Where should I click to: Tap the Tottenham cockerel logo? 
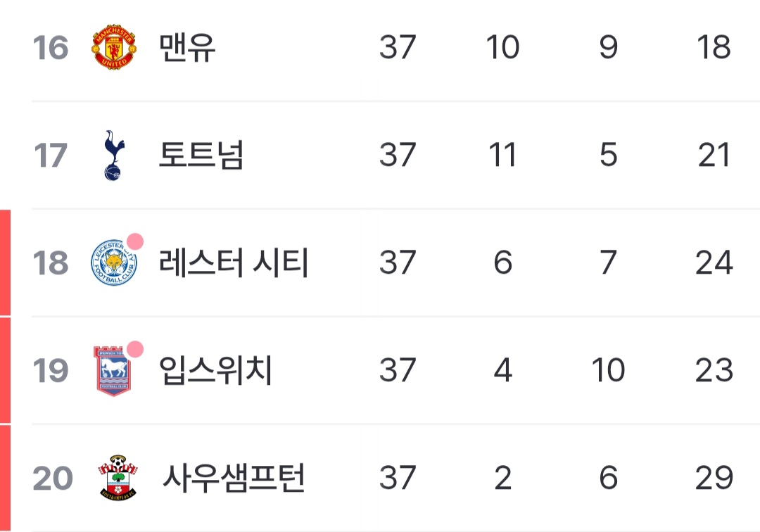[115, 155]
